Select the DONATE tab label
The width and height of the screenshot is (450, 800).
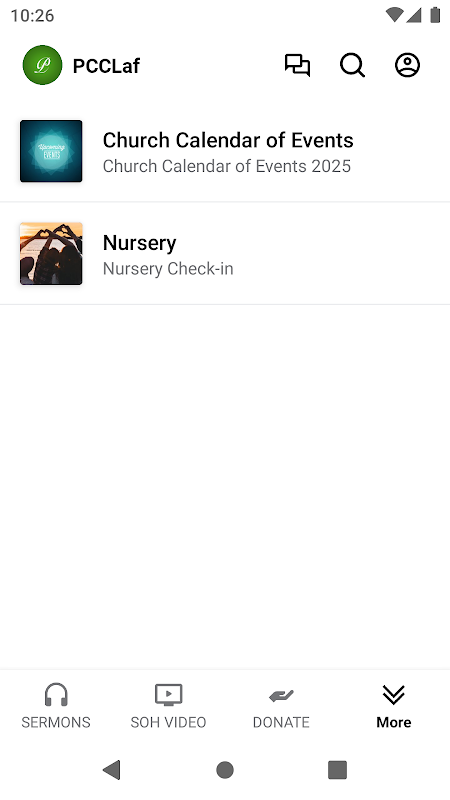281,722
